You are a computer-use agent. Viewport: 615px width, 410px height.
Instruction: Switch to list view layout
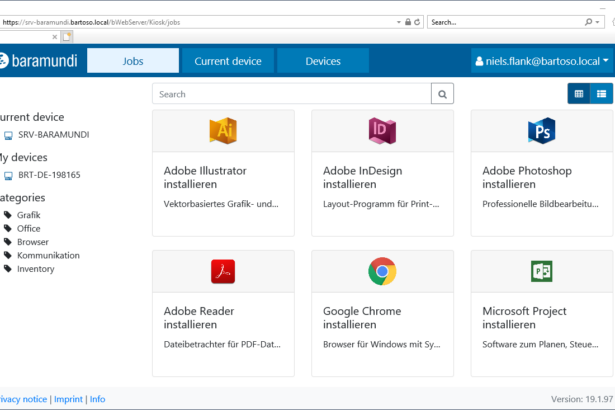click(601, 93)
